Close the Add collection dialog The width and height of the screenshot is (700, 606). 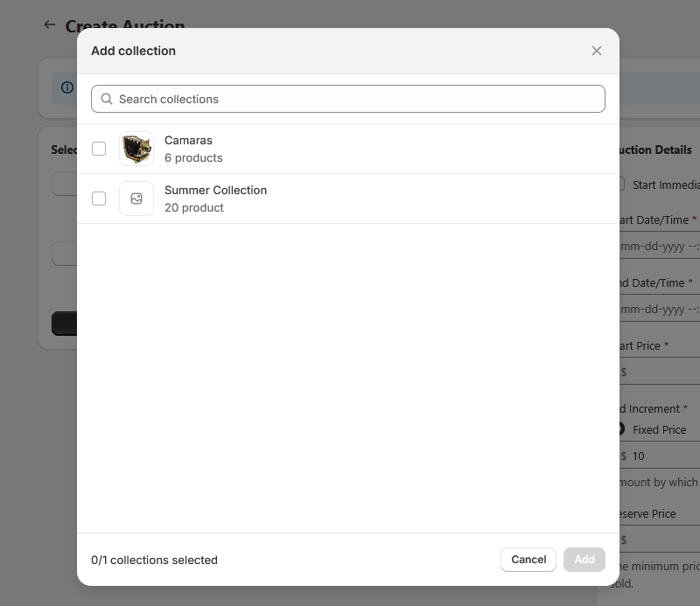(x=597, y=51)
